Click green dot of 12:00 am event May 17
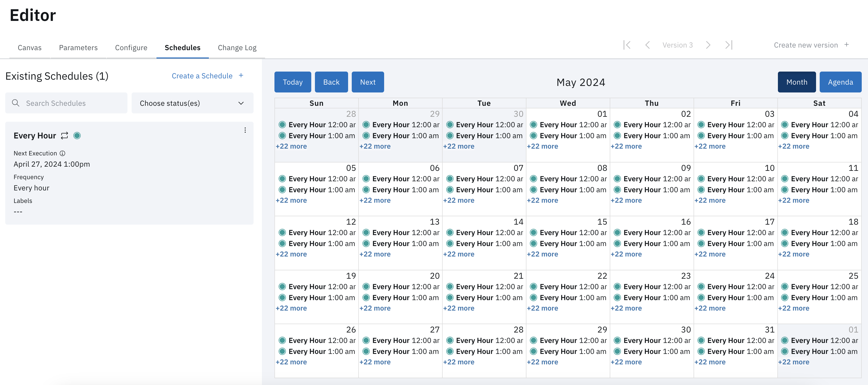 click(x=701, y=233)
